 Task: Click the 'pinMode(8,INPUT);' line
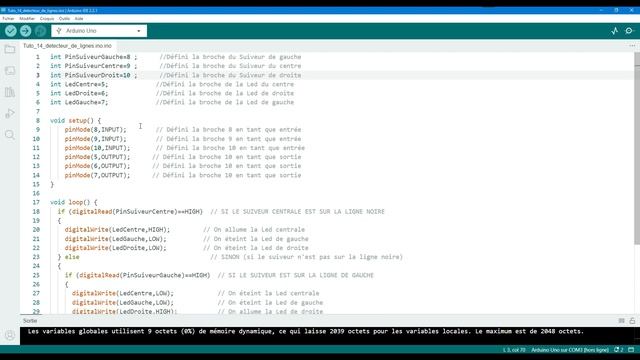pos(96,129)
